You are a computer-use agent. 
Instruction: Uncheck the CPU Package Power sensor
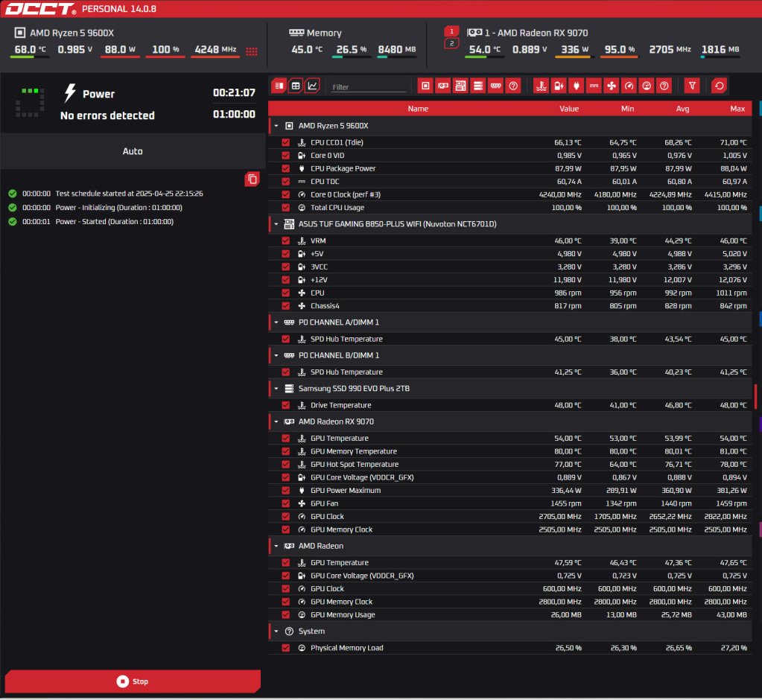pos(286,168)
